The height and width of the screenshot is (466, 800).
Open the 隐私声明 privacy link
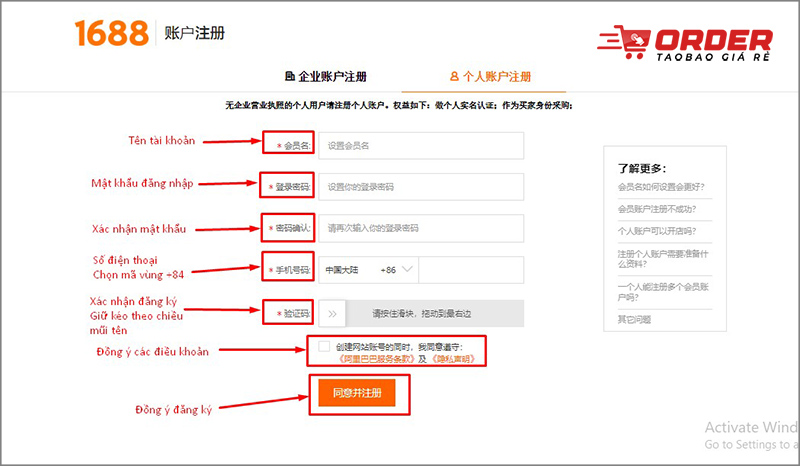click(453, 359)
